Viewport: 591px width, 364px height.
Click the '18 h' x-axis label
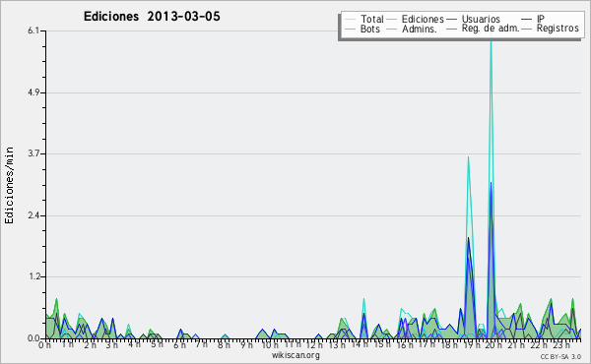tap(449, 345)
